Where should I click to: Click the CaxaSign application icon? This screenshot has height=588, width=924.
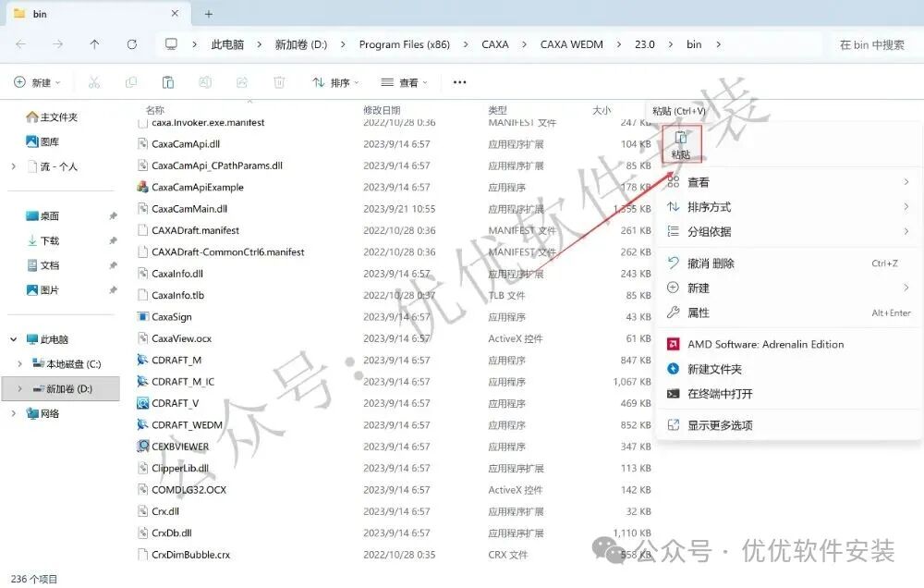pyautogui.click(x=142, y=317)
